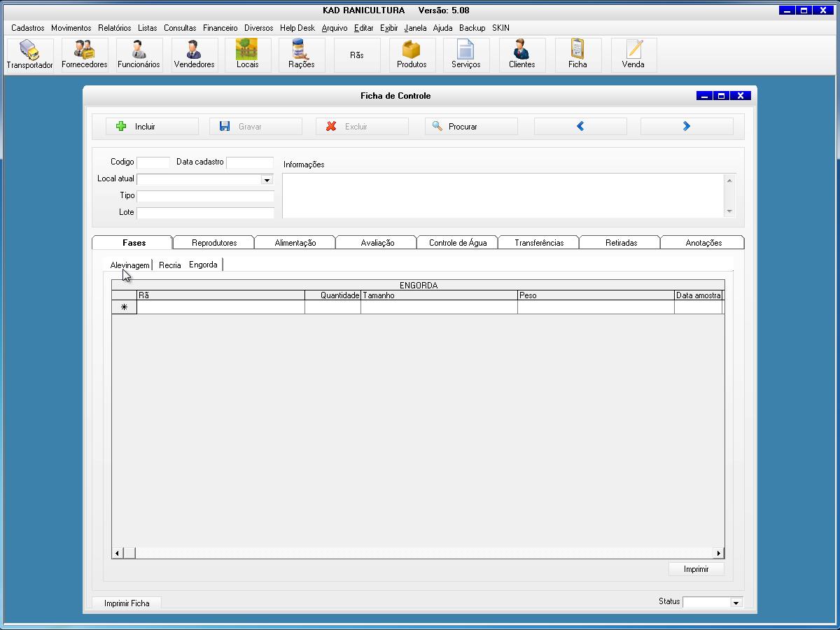Open the Transportador toolbar icon
This screenshot has height=630, width=840.
(30, 55)
